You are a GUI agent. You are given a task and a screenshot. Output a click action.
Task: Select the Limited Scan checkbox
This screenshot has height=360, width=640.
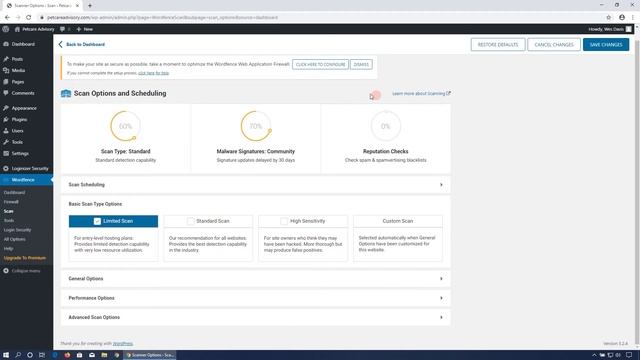97,221
